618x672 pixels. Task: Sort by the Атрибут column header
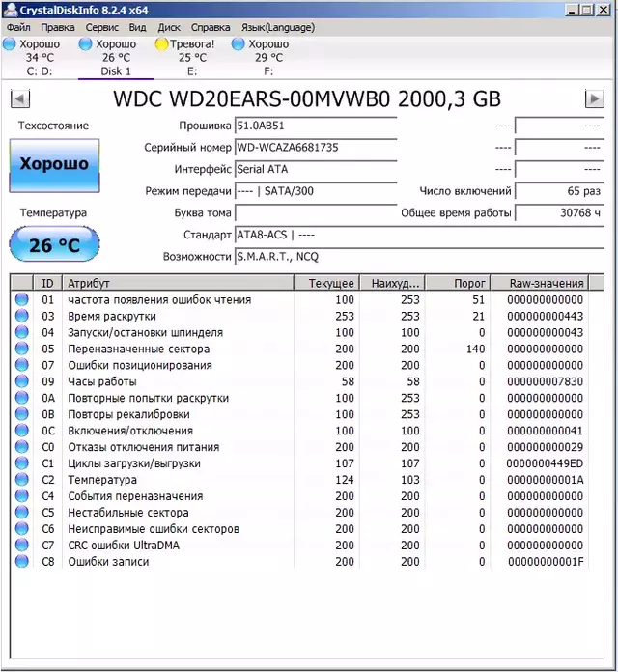click(178, 283)
